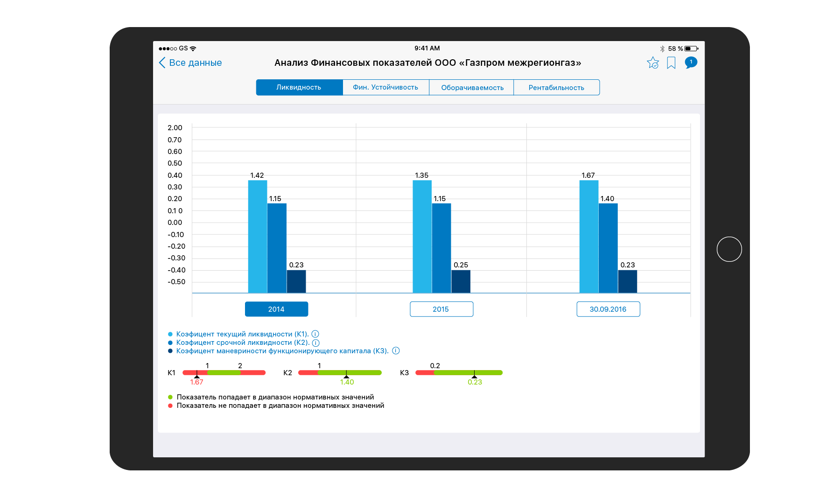Image resolution: width=840 pixels, height=504 pixels.
Task: Open the Оборачиваемость tab
Action: 472,87
